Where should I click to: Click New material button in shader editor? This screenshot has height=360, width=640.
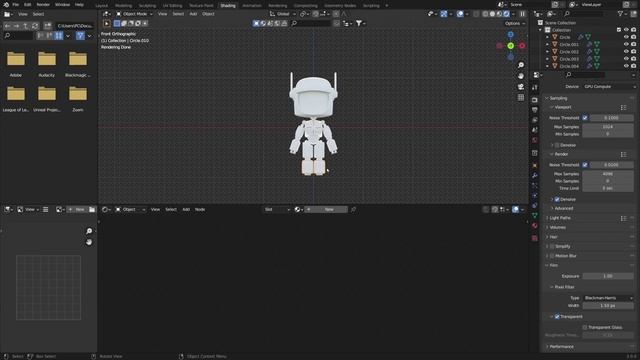click(326, 209)
